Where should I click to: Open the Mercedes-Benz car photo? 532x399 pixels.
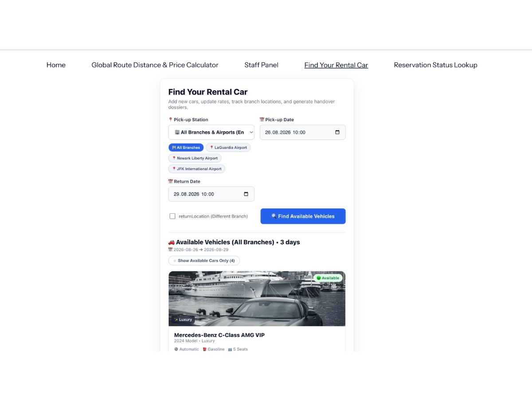point(257,299)
